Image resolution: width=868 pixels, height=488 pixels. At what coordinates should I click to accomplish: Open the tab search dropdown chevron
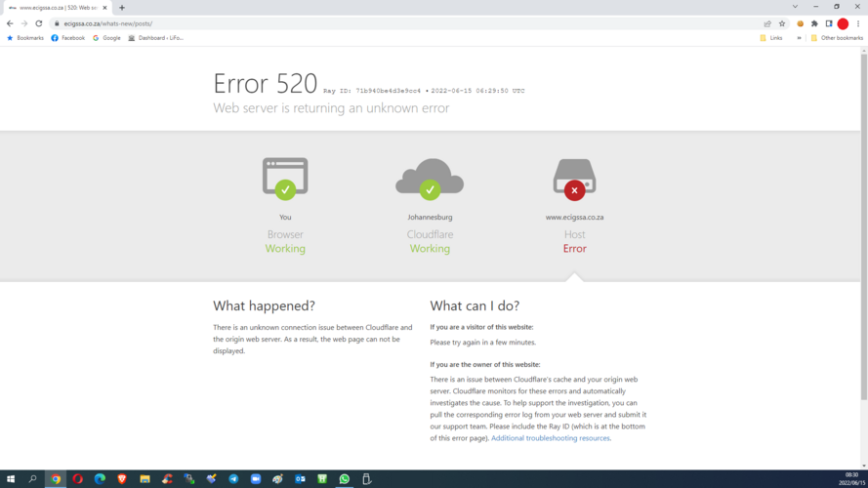point(795,7)
